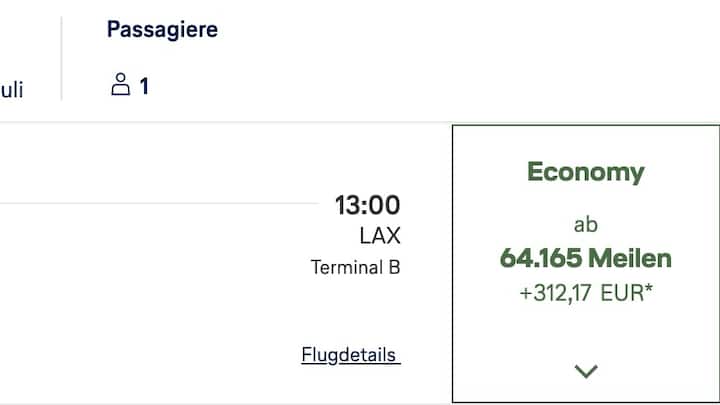Screen dimensions: 720x405
Task: Open the passenger count showing 1
Action: click(144, 86)
